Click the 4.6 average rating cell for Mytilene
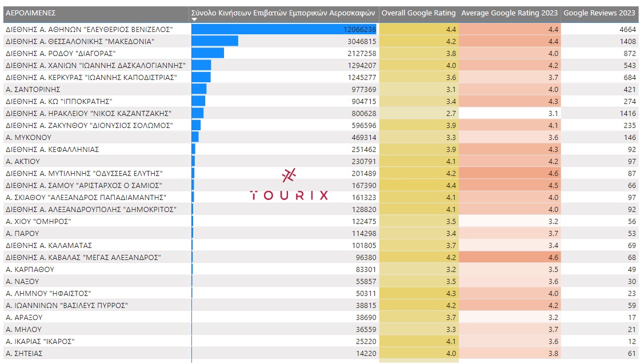 [x=553, y=173]
